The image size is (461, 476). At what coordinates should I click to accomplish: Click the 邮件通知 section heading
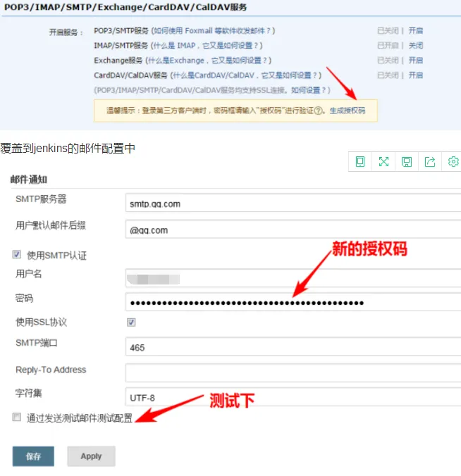[x=29, y=180]
